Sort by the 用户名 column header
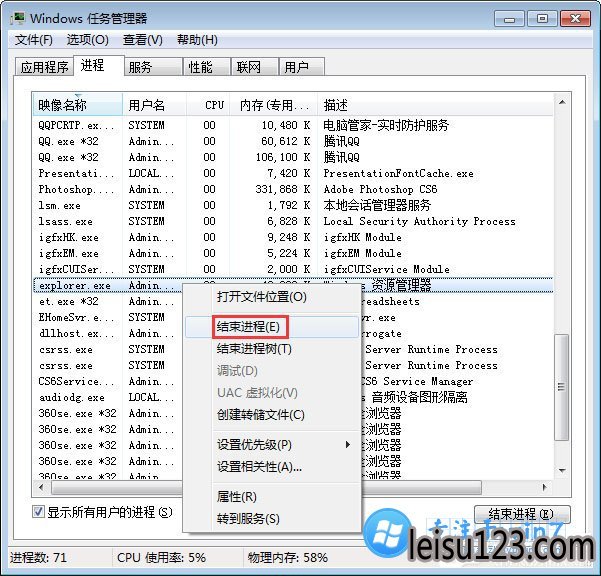Image resolution: width=601 pixels, height=576 pixels. click(x=154, y=105)
